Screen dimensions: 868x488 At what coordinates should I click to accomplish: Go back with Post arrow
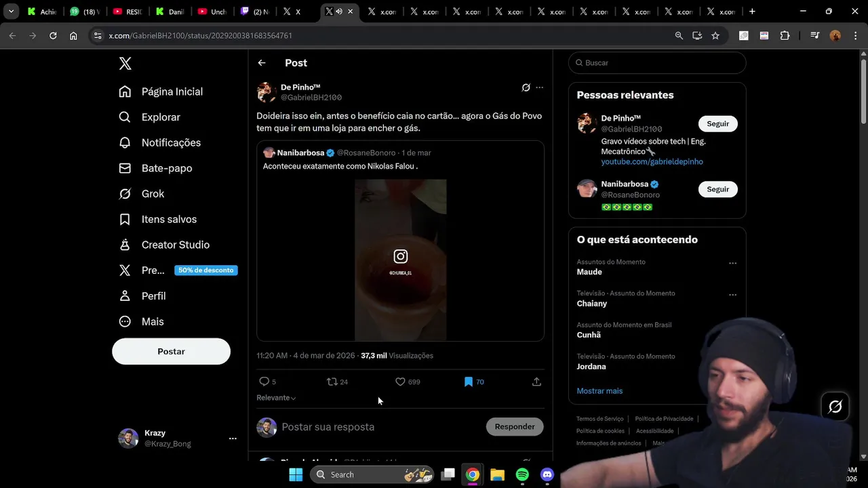pos(262,63)
